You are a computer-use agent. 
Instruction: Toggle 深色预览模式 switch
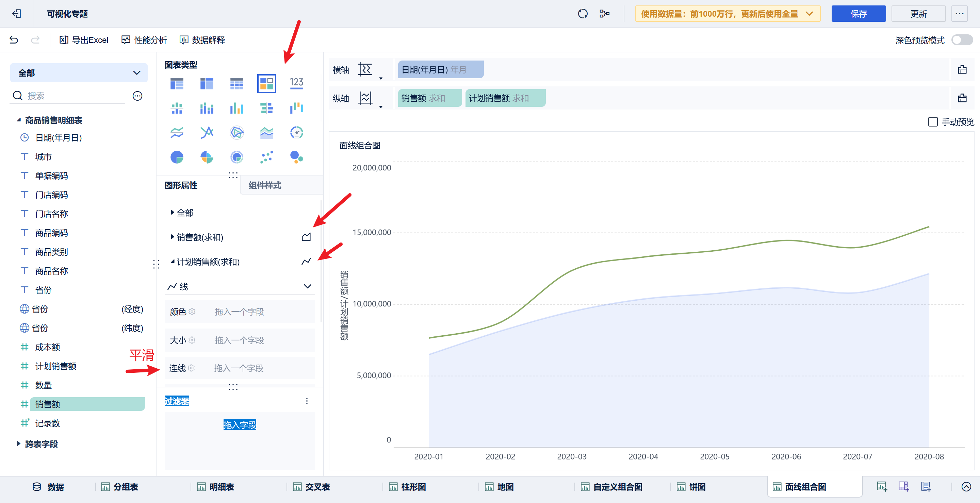pyautogui.click(x=961, y=40)
